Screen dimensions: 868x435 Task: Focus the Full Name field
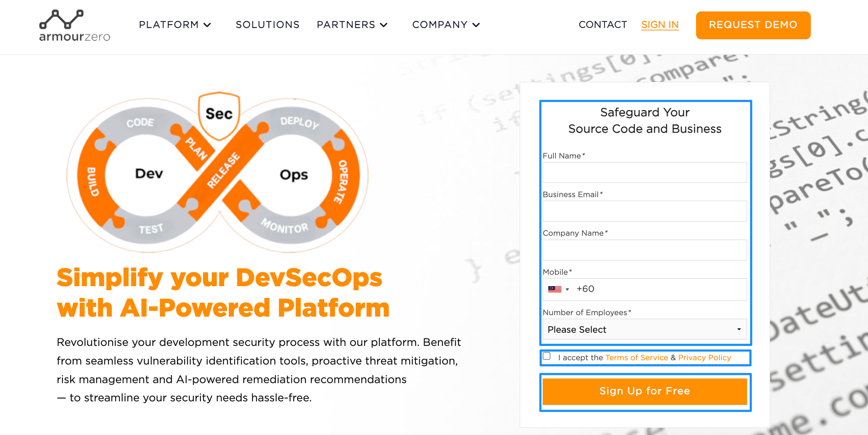click(x=645, y=172)
